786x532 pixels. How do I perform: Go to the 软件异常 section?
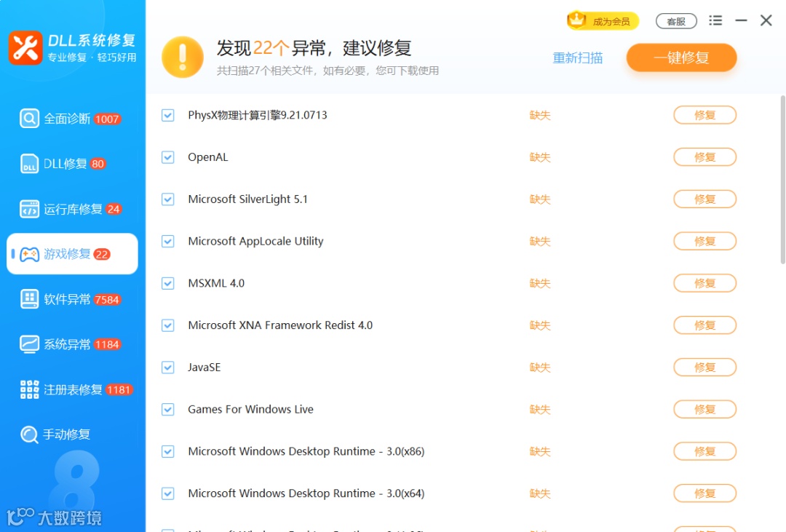pyautogui.click(x=72, y=299)
